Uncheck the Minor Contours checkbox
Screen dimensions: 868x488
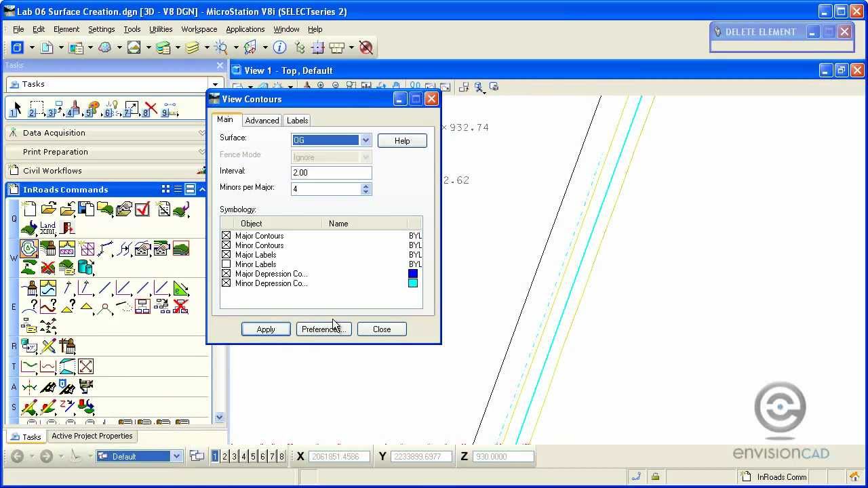point(226,245)
